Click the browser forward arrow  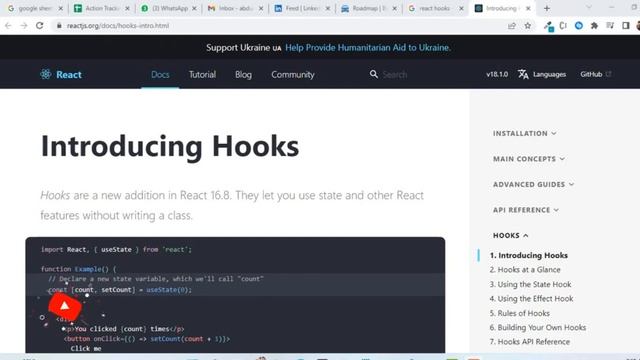24,26
